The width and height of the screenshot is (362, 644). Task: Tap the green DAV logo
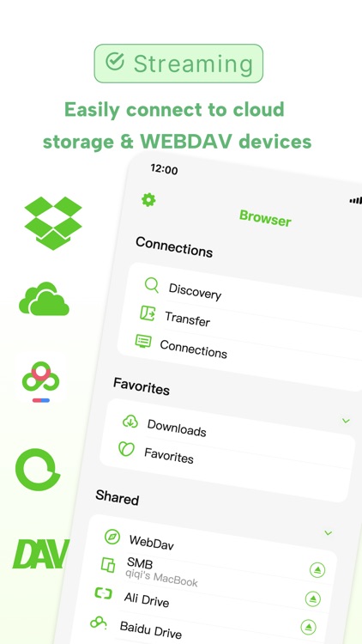[x=40, y=554]
